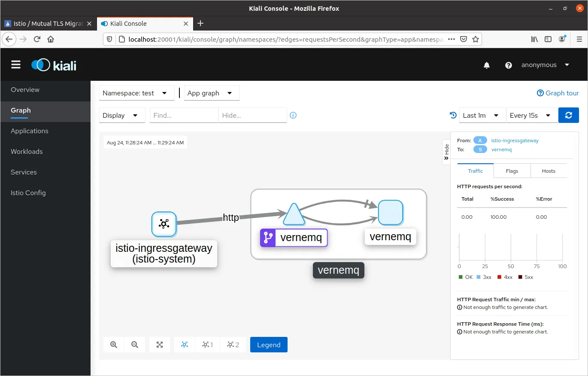Open the Firefox account icon
588x376 pixels.
point(562,39)
